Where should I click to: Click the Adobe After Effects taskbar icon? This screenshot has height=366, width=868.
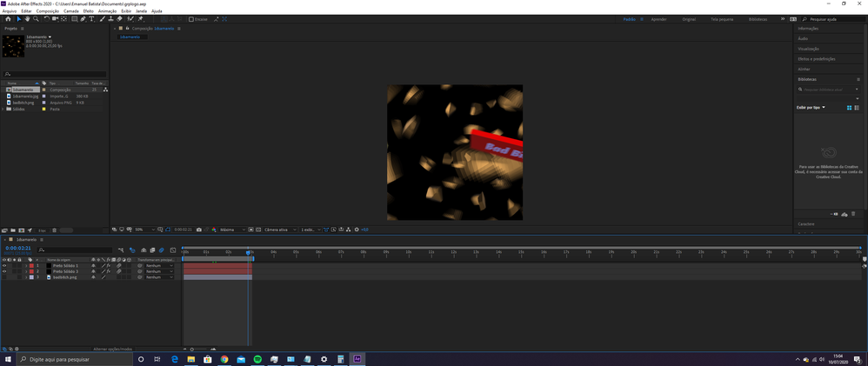(x=357, y=359)
